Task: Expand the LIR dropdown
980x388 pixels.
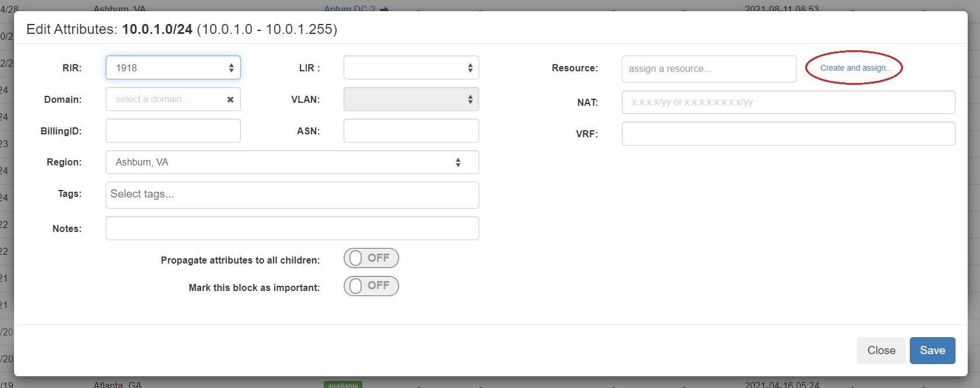Action: [411, 68]
